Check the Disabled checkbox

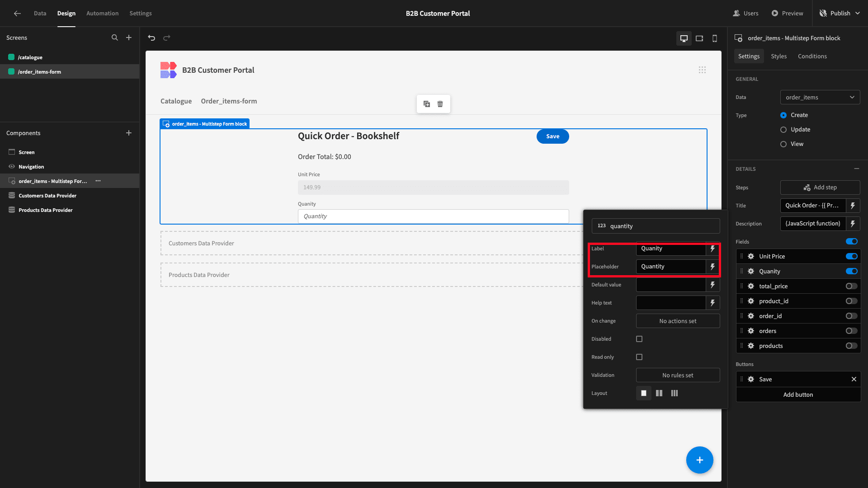pyautogui.click(x=639, y=339)
